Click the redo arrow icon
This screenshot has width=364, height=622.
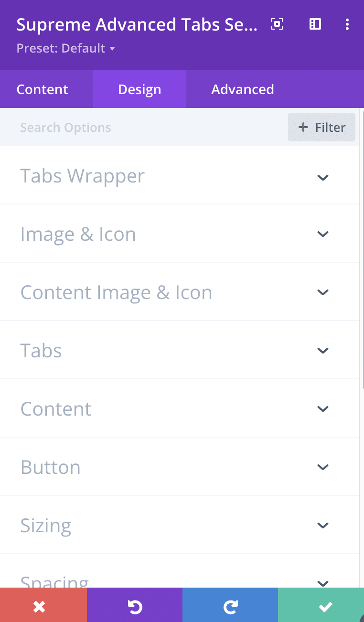click(230, 607)
